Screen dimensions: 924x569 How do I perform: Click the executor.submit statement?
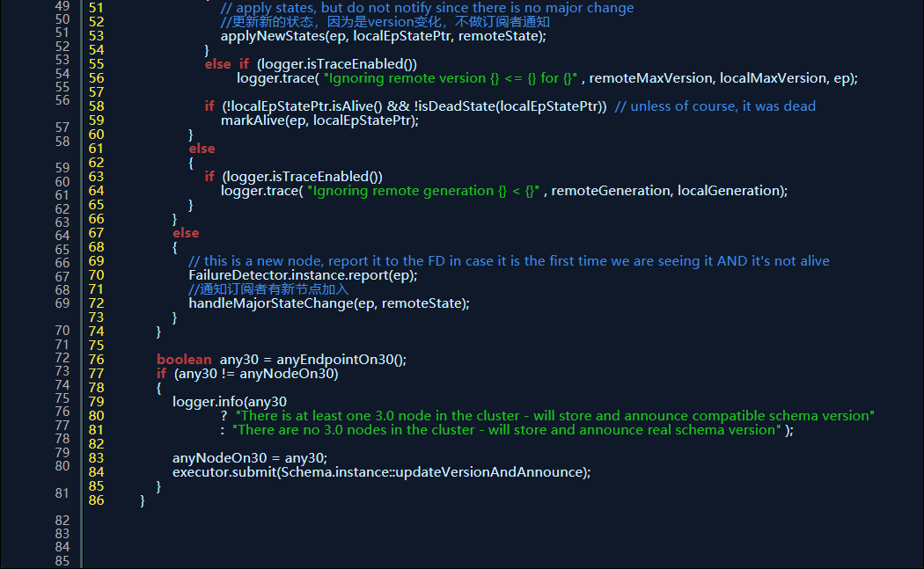click(381, 472)
